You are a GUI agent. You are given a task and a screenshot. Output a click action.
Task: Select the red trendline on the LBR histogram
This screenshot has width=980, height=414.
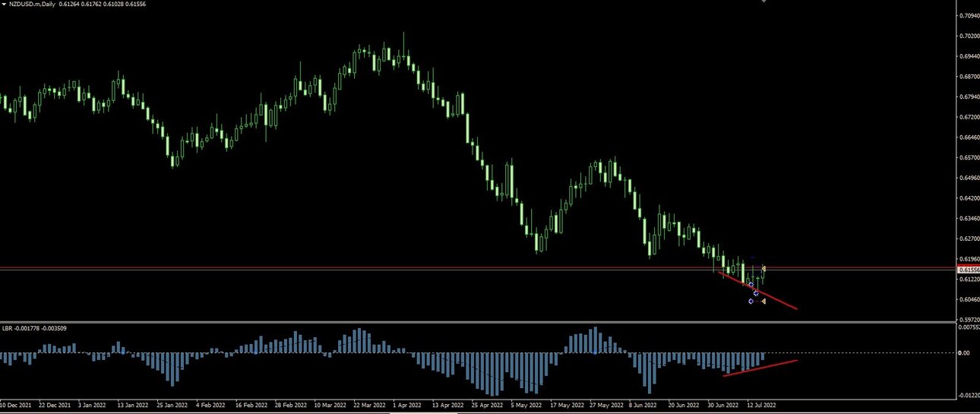point(760,368)
